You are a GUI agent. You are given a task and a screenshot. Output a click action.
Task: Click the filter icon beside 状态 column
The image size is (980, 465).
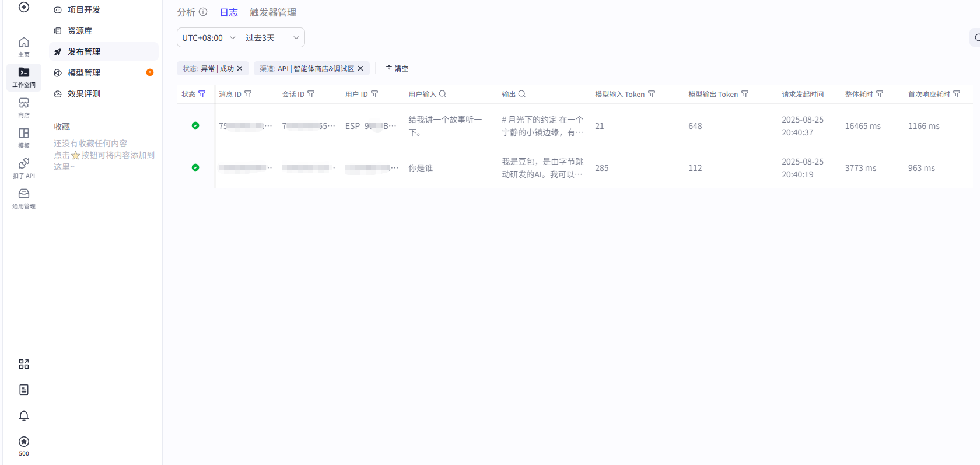click(202, 94)
